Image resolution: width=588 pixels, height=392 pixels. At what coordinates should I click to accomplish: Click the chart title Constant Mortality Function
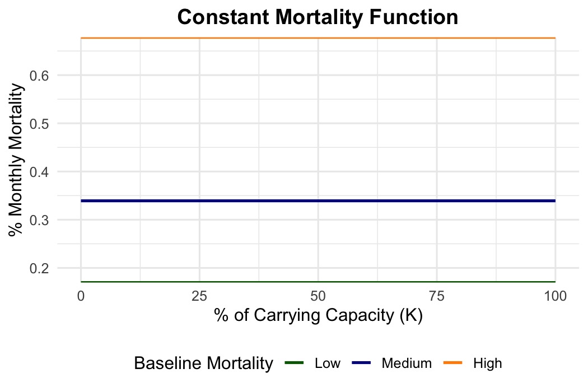coord(318,17)
